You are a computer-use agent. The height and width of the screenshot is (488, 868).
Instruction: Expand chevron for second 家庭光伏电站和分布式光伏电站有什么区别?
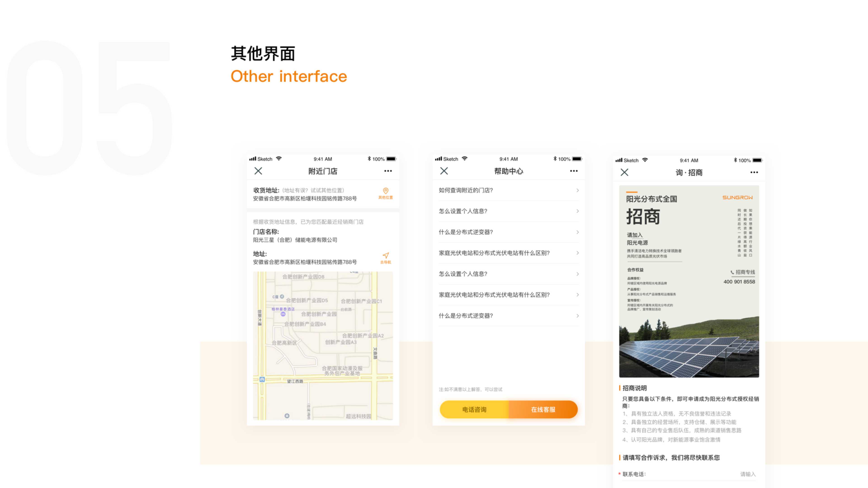pyautogui.click(x=578, y=295)
